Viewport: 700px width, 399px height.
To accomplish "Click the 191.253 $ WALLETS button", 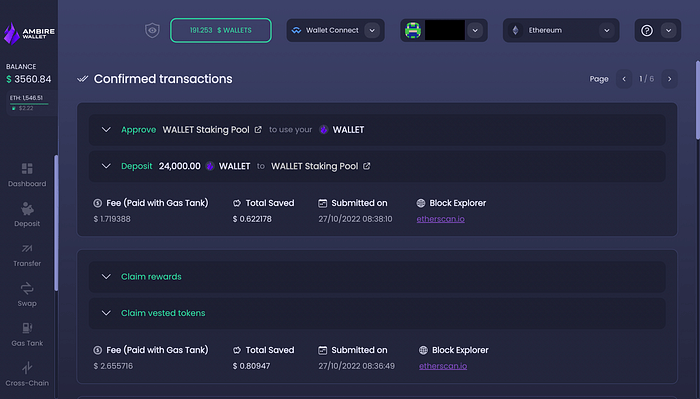I will (x=221, y=30).
